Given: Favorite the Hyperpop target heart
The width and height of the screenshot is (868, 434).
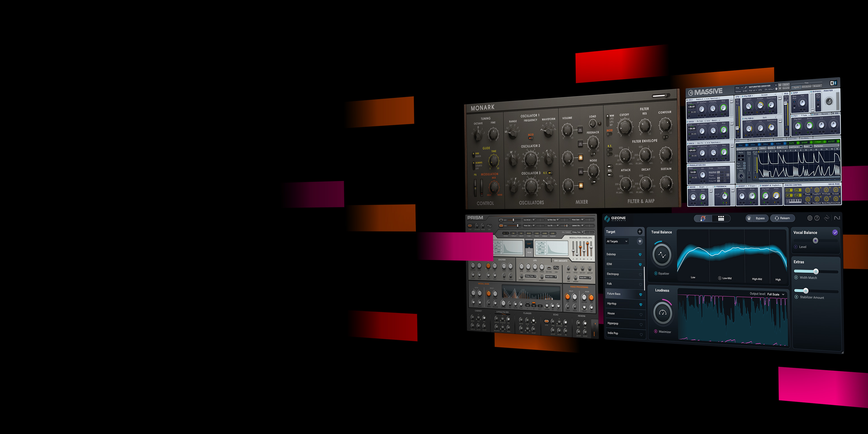Looking at the screenshot, I should coord(641,325).
